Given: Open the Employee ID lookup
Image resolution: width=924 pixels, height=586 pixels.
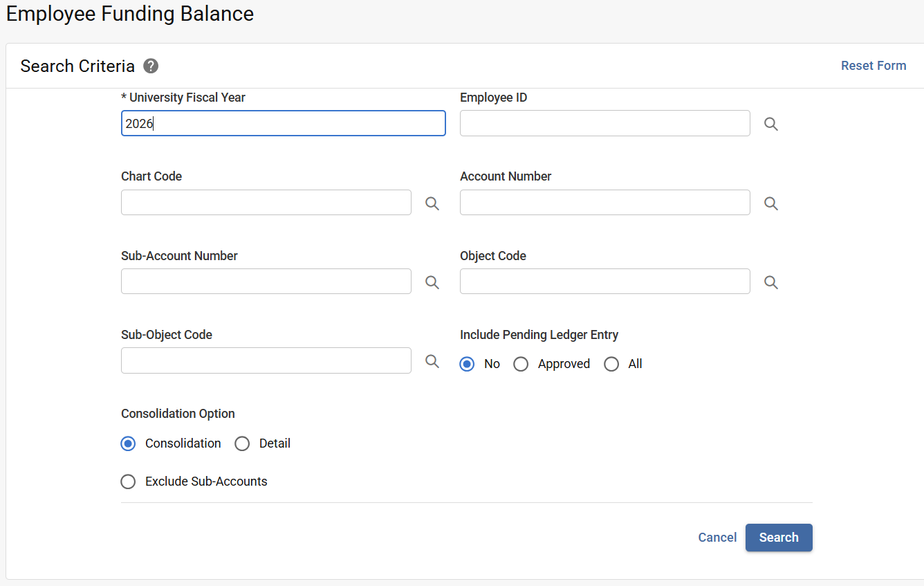Looking at the screenshot, I should click(x=770, y=123).
